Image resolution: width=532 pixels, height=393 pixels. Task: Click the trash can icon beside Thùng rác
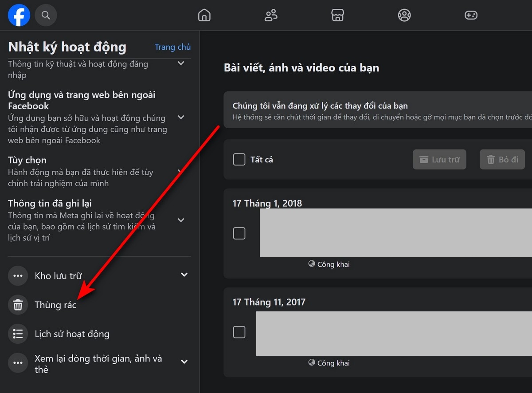tap(18, 305)
